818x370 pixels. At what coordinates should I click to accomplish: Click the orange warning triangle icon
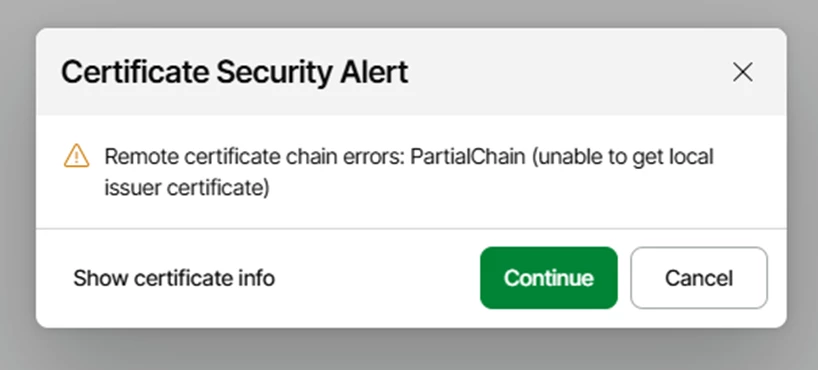pos(77,156)
